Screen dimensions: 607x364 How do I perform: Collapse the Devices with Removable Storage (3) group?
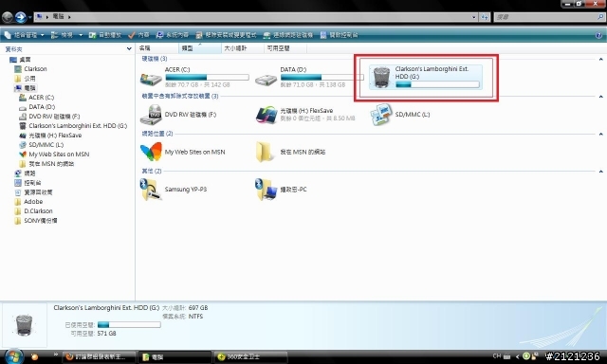click(x=600, y=97)
